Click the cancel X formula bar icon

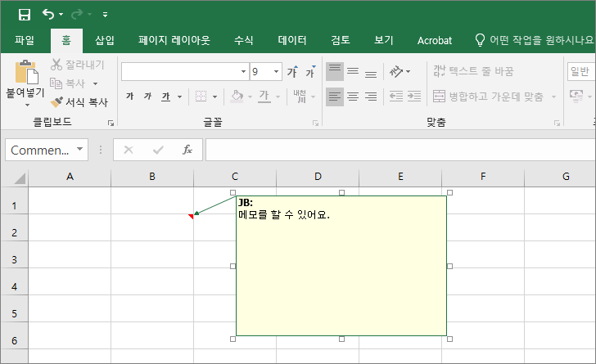pos(129,150)
